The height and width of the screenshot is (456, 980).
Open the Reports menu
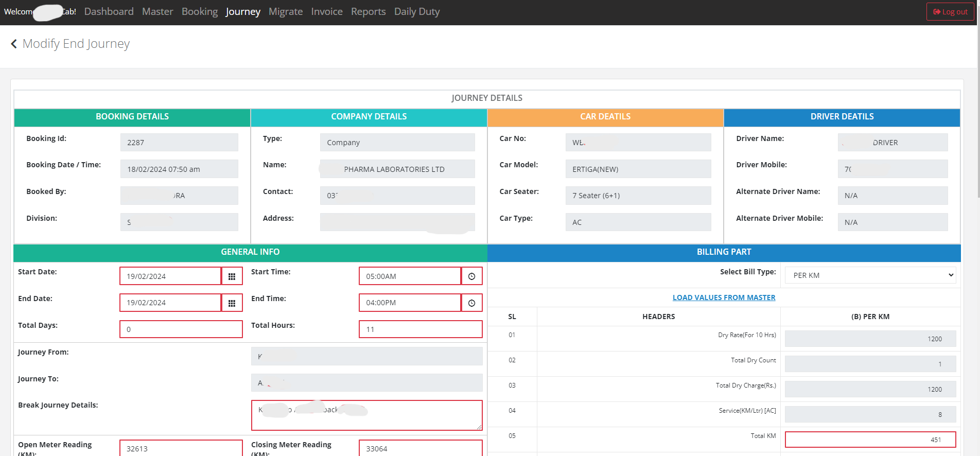[369, 12]
